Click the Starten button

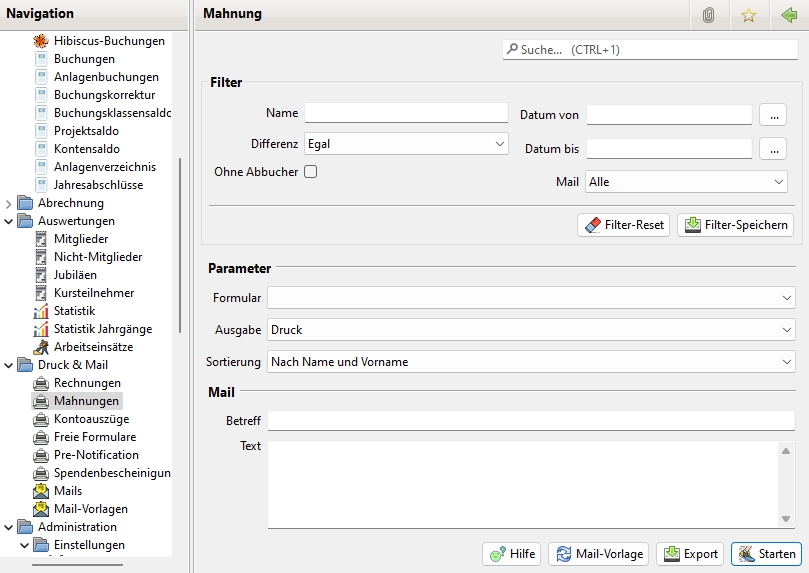tap(766, 554)
